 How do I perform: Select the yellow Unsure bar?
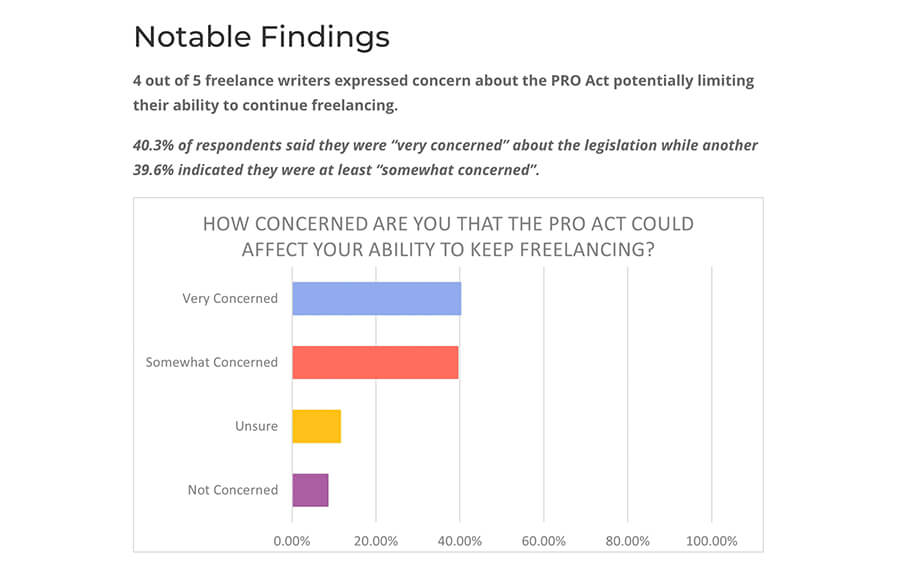pyautogui.click(x=316, y=426)
